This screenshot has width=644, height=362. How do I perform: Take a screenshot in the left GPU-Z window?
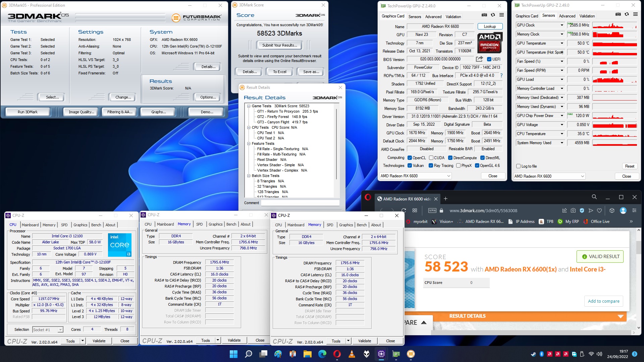click(484, 15)
